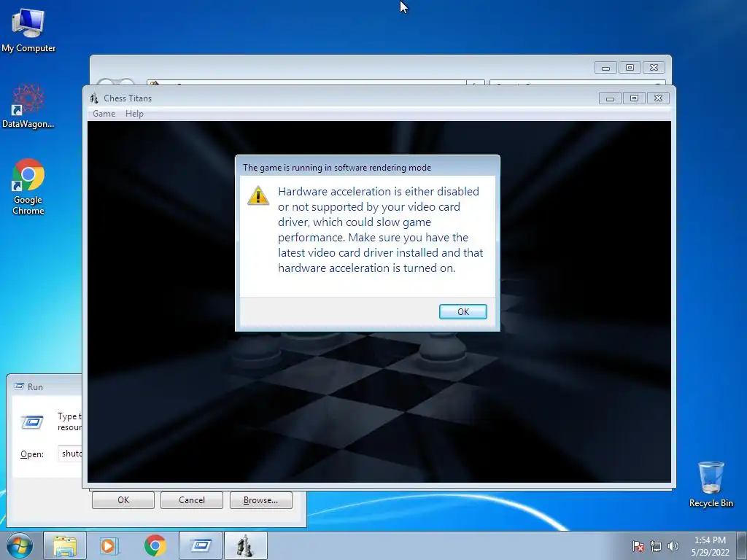Image resolution: width=747 pixels, height=560 pixels.
Task: Open the Windows Start menu
Action: (20, 545)
